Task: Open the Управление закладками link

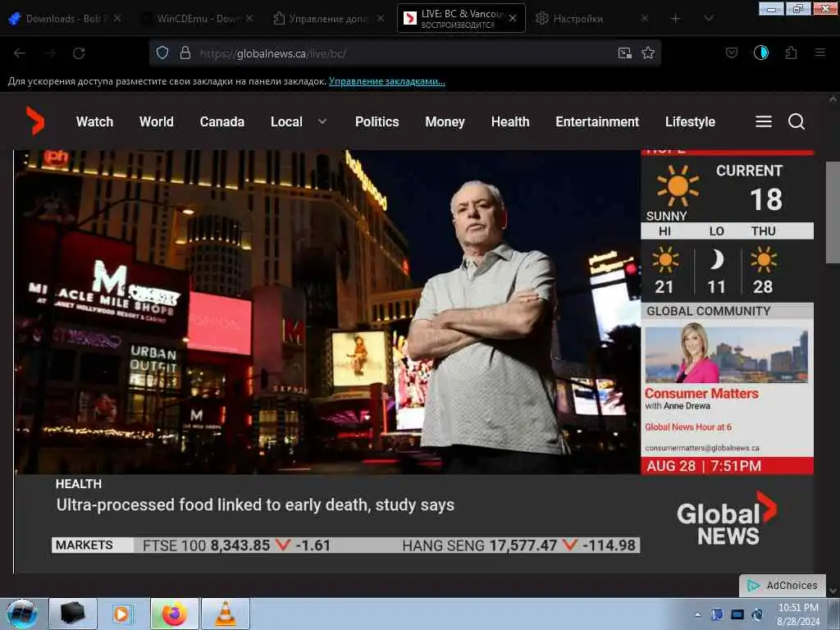Action: (387, 81)
